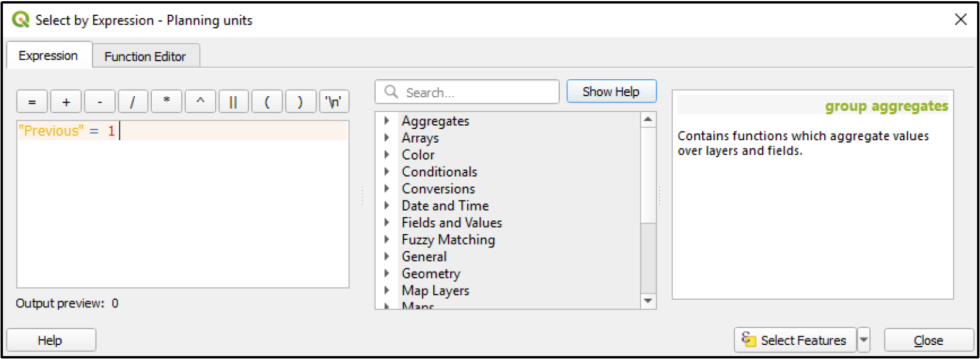Viewport: 980px width, 359px height.
Task: Insert the caret power operator
Action: 200,101
